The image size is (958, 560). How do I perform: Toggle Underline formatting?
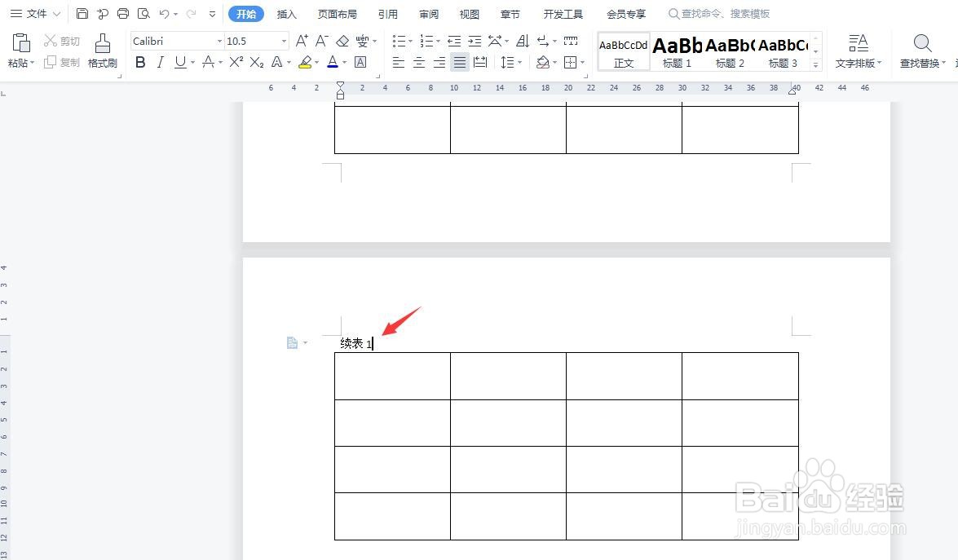180,62
